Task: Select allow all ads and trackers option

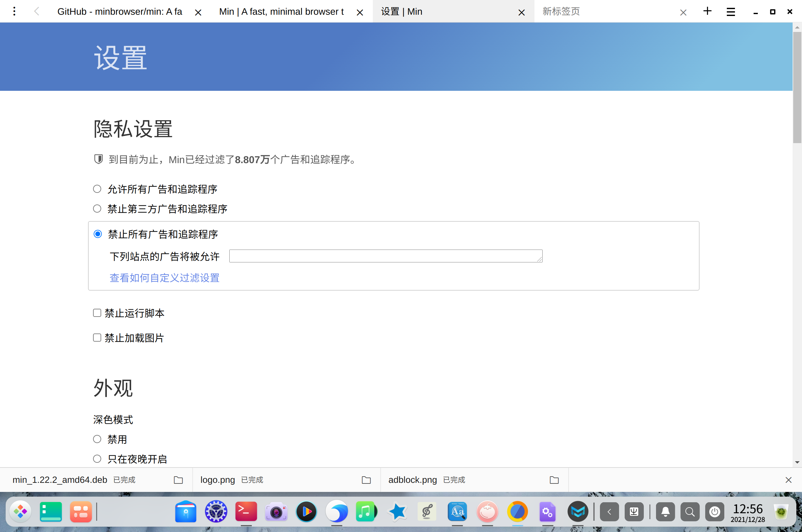Action: (97, 189)
